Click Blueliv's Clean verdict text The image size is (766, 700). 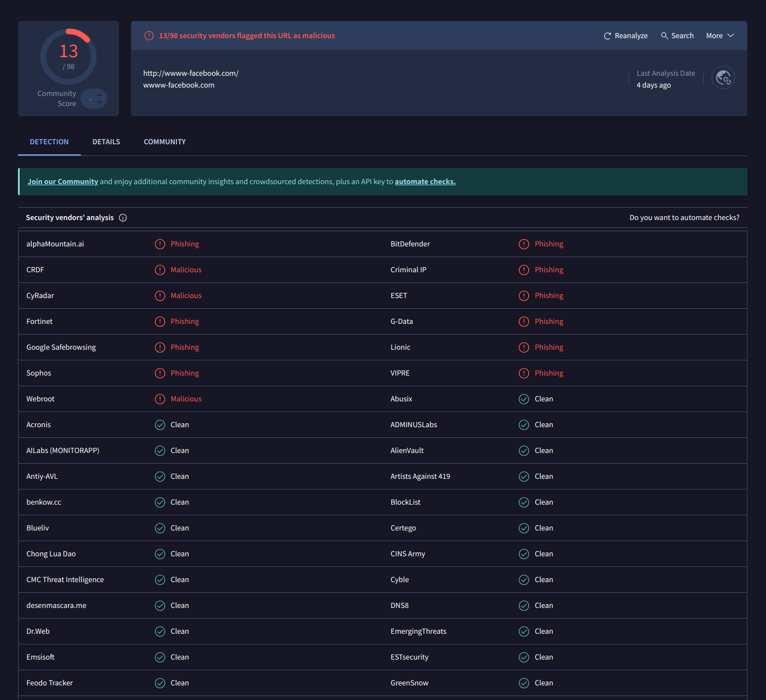click(180, 528)
